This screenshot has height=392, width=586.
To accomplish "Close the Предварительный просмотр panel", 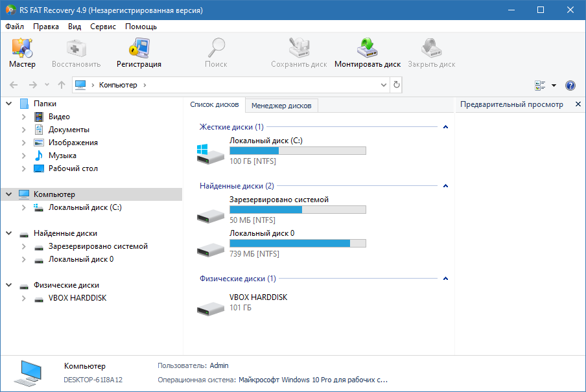I will (578, 104).
